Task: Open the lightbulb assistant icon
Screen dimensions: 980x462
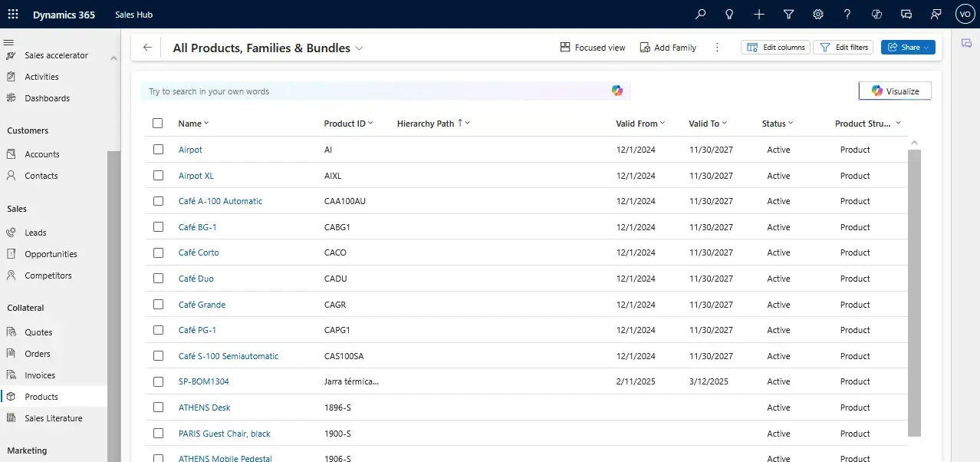Action: (x=729, y=15)
